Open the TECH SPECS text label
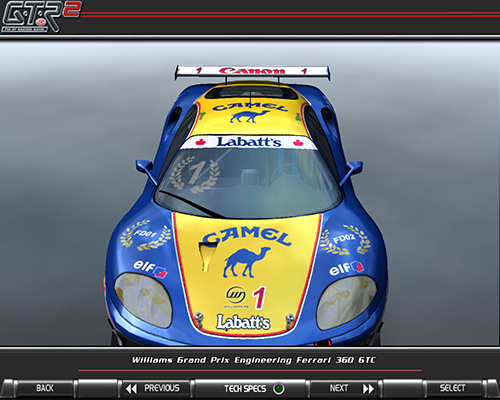The image size is (500, 400). [x=245, y=389]
